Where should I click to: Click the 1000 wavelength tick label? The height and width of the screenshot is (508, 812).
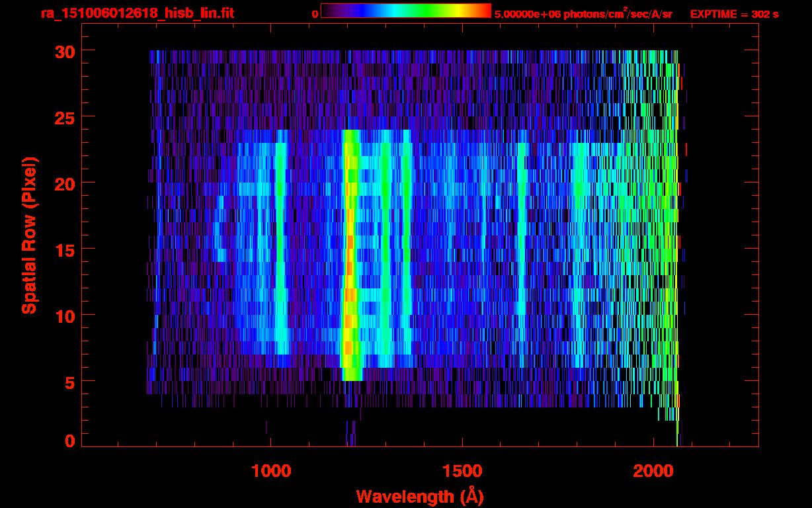click(270, 471)
